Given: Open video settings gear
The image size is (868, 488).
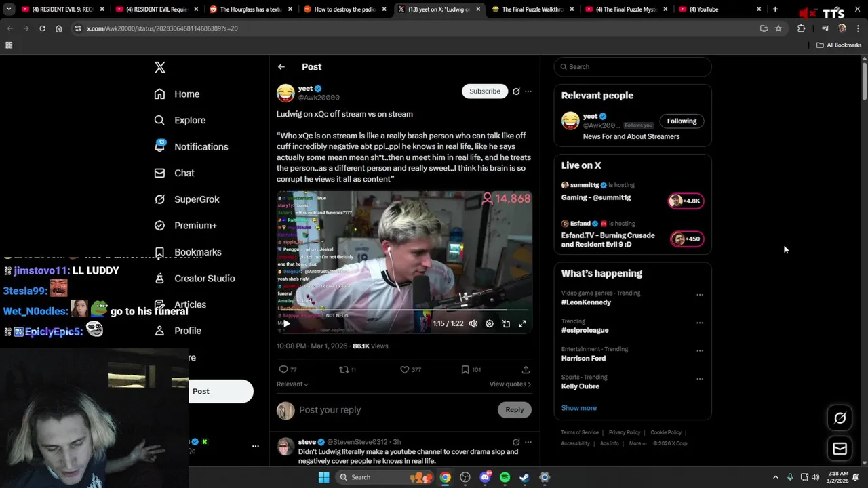Looking at the screenshot, I should [490, 324].
